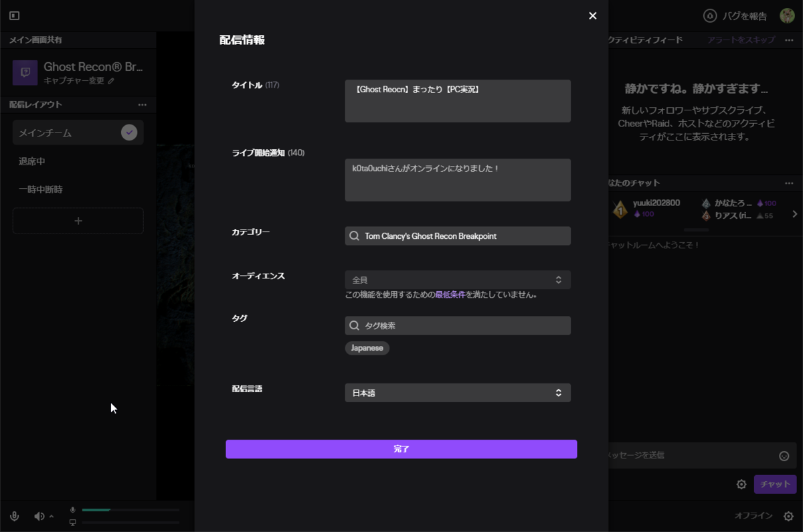The height and width of the screenshot is (532, 803).
Task: Click the emote picker in chat input
Action: click(x=783, y=456)
